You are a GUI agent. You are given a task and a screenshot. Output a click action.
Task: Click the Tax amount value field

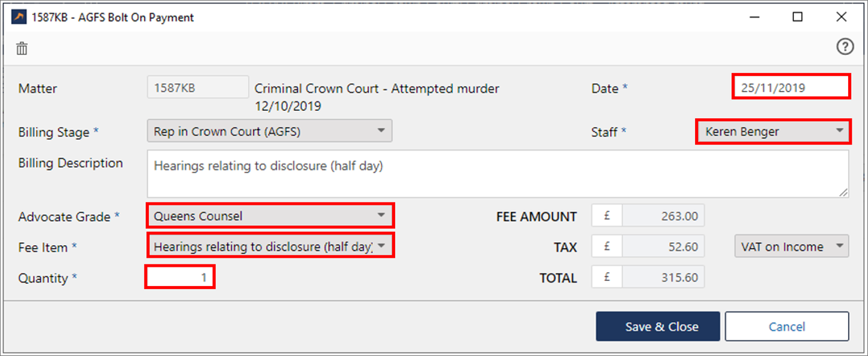(x=663, y=246)
